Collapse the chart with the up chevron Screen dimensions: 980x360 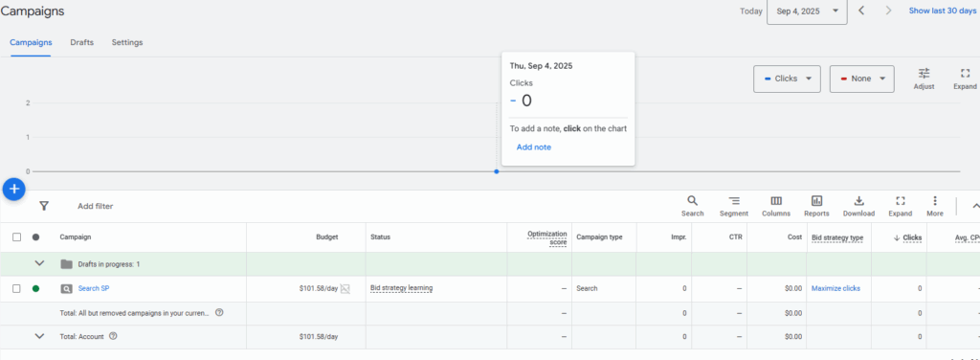[x=975, y=206]
